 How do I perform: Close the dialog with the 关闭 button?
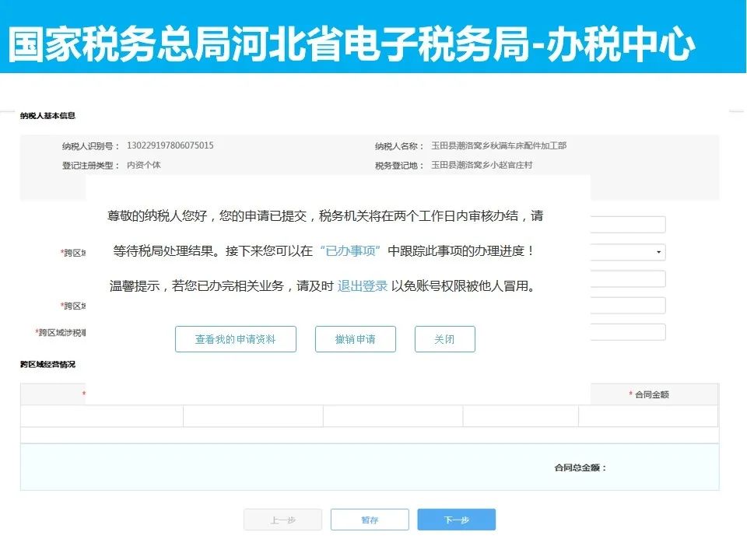click(x=445, y=339)
